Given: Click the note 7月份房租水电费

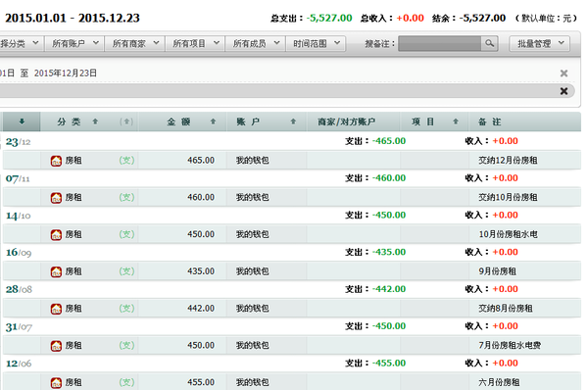Looking at the screenshot, I should pos(510,345).
